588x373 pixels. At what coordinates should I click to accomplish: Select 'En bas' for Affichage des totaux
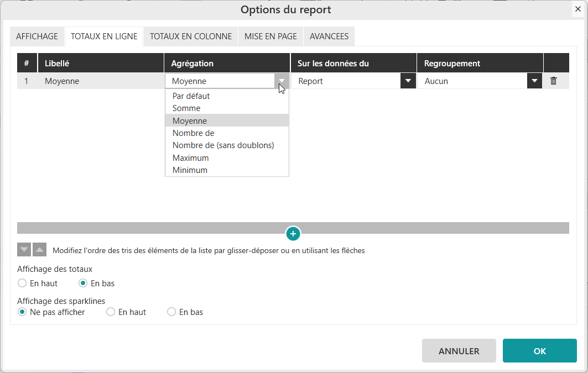tap(83, 283)
